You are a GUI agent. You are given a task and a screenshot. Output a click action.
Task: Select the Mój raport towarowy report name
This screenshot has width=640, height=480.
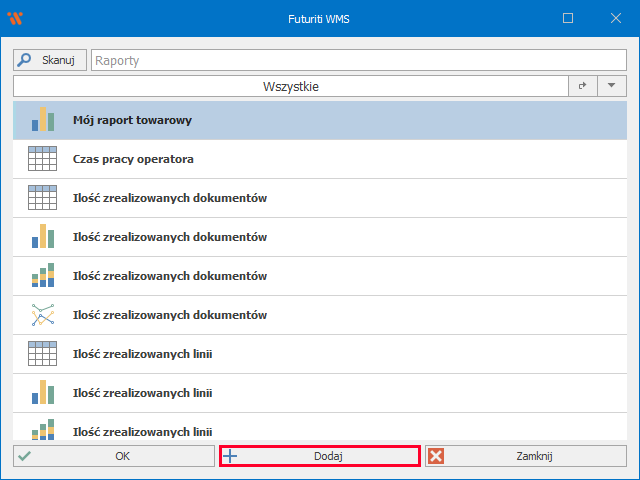click(132, 120)
